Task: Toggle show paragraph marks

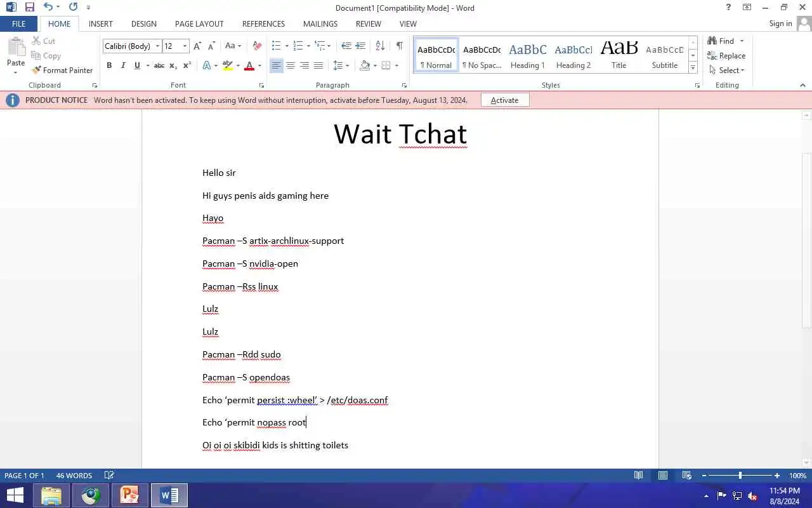Action: [399, 46]
